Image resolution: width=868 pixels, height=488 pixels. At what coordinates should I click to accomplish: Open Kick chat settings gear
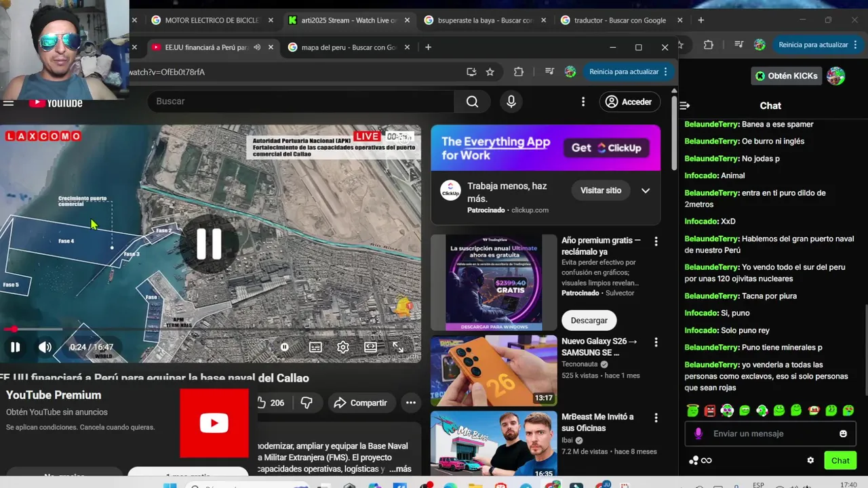[810, 460]
